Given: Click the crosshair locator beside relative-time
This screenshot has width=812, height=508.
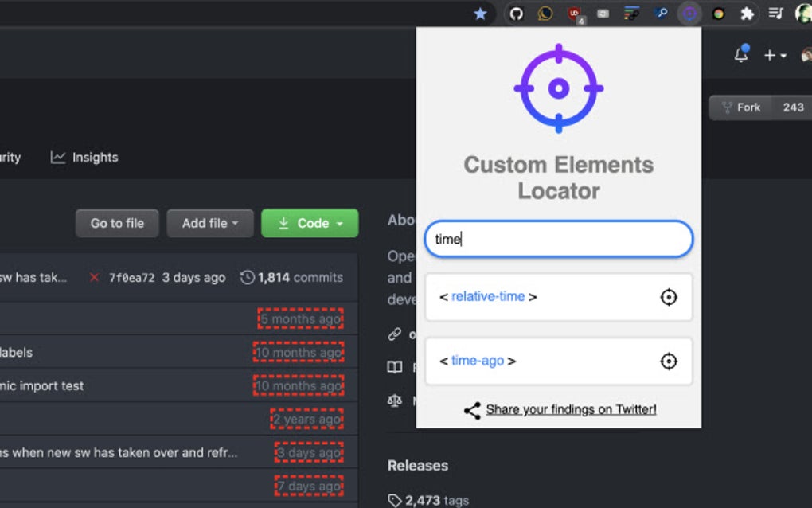Looking at the screenshot, I should (669, 297).
